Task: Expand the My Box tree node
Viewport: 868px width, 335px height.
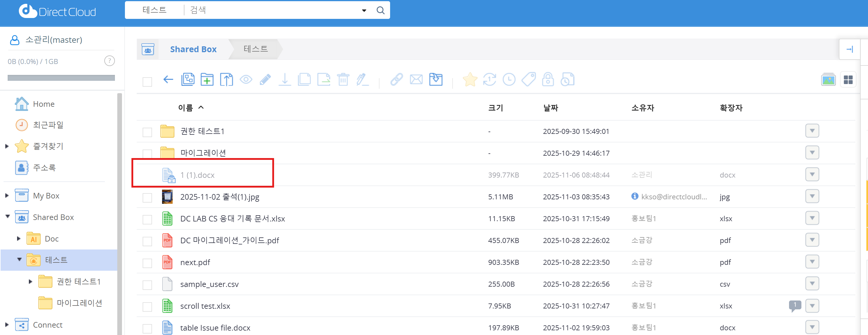Action: coord(7,195)
